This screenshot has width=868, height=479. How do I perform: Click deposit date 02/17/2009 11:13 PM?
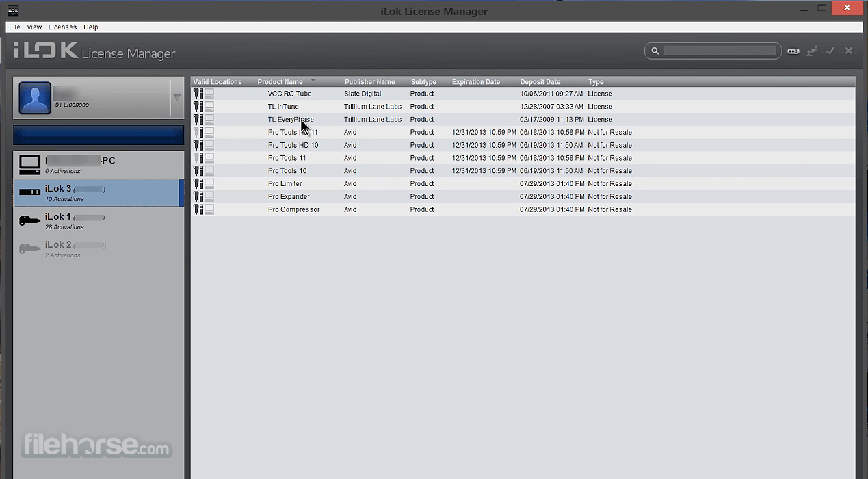(x=551, y=119)
